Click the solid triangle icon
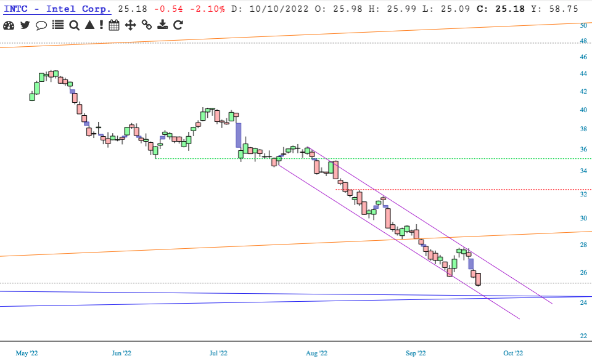 pyautogui.click(x=89, y=25)
